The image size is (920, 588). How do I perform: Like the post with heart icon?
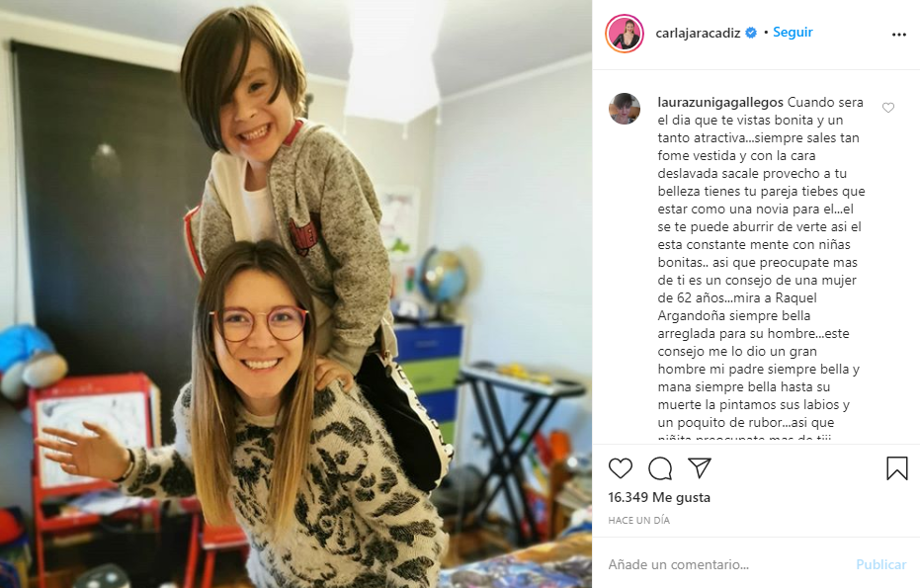621,467
